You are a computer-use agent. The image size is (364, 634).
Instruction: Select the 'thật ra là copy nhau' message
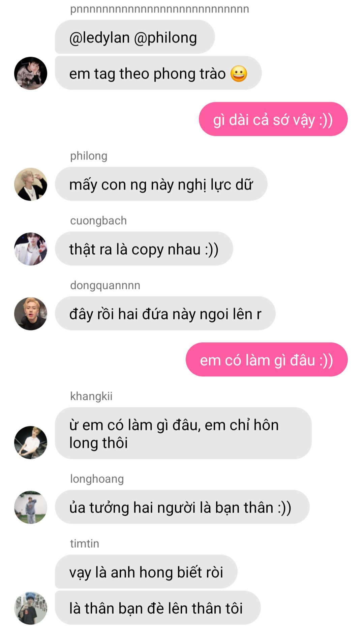pos(144,249)
